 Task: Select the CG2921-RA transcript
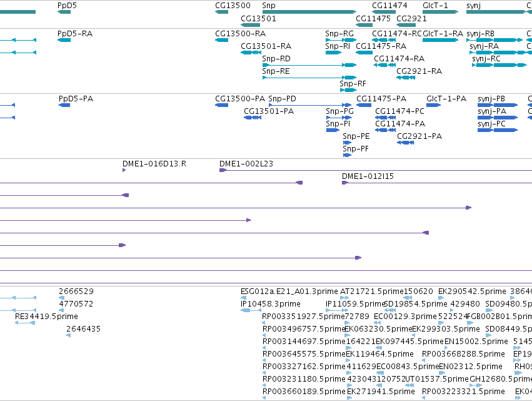pyautogui.click(x=406, y=78)
